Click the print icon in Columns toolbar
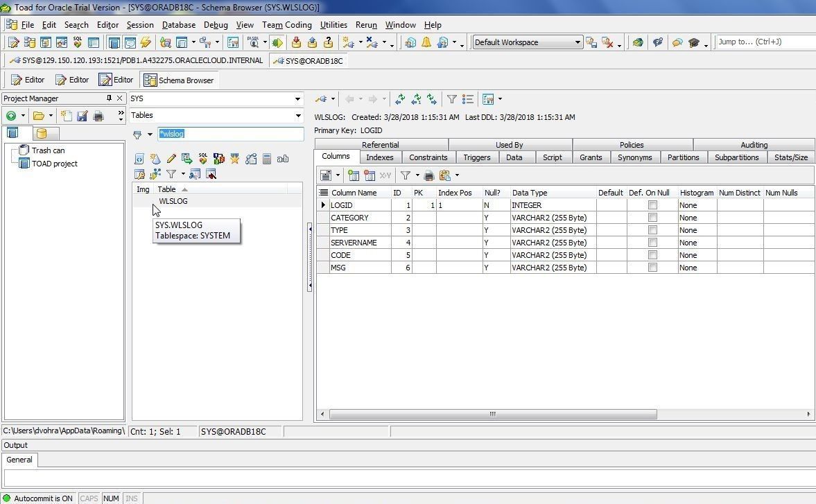This screenshot has height=504, width=816. click(x=429, y=175)
